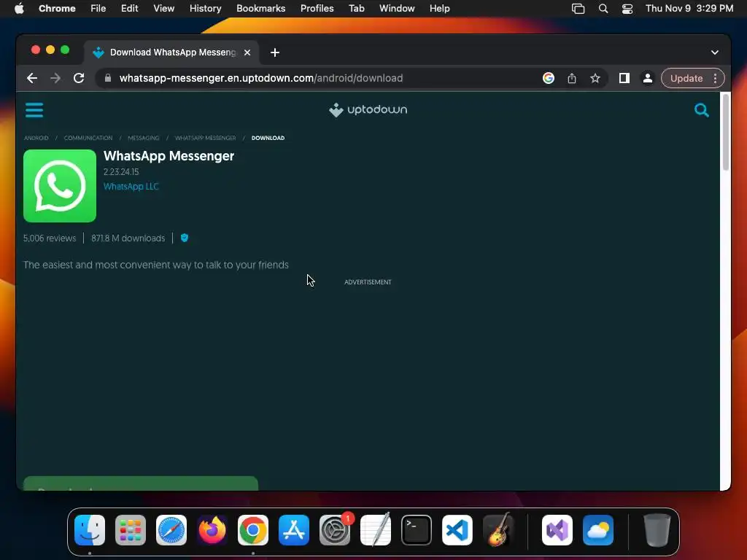Open the Profiles menu

(x=317, y=9)
